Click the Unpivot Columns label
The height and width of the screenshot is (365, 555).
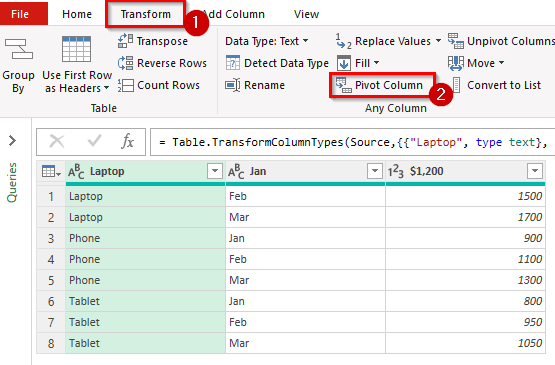pyautogui.click(x=511, y=41)
